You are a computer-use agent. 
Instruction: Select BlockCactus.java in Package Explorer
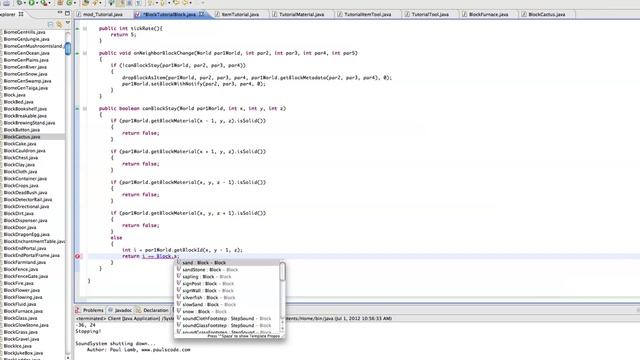coord(22,137)
